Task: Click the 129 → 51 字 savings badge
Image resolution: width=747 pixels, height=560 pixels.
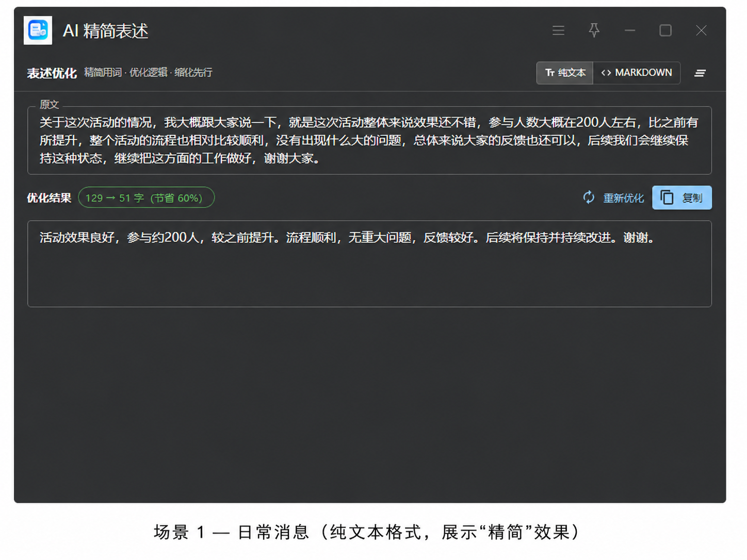Action: [x=147, y=197]
